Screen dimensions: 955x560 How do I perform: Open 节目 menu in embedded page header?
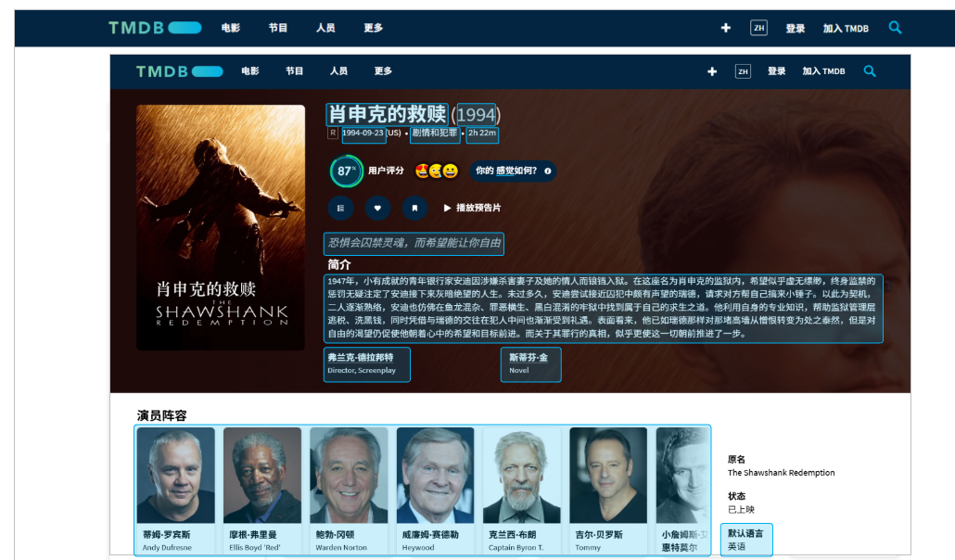295,71
